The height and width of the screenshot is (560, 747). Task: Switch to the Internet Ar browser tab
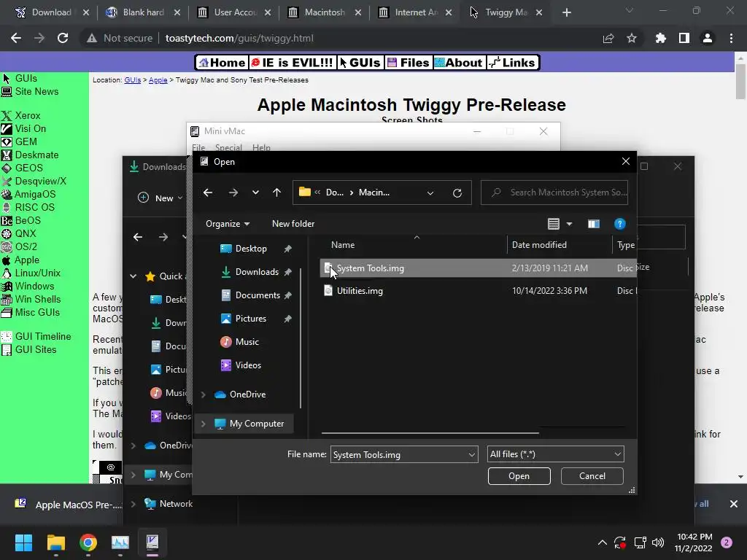click(414, 12)
